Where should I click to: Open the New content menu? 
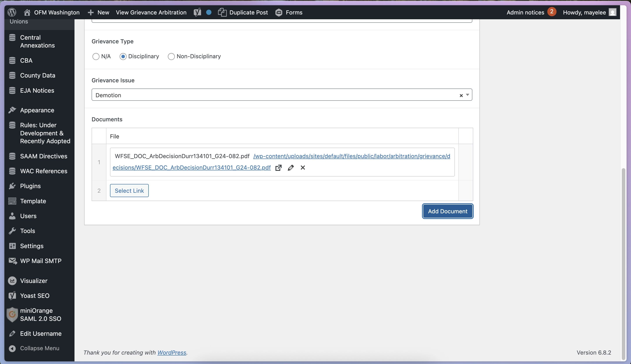(99, 12)
